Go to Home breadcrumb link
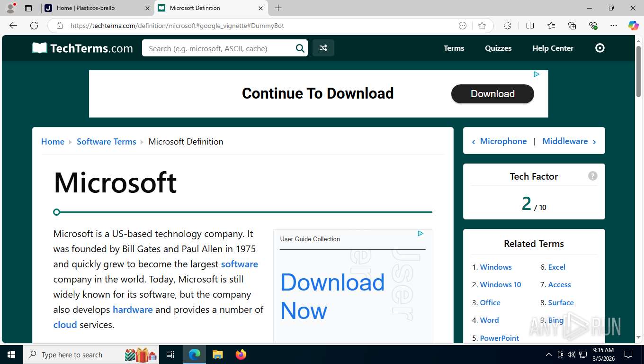644x364 pixels. click(53, 141)
